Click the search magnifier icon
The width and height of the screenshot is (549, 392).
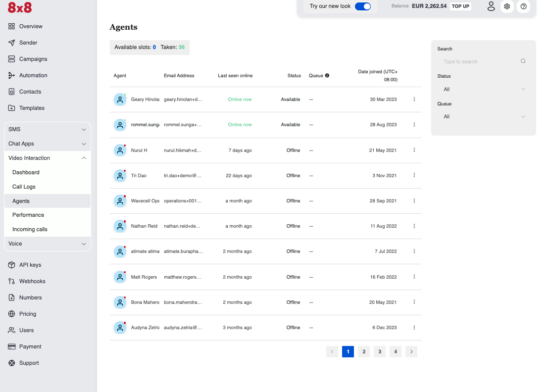coord(523,61)
